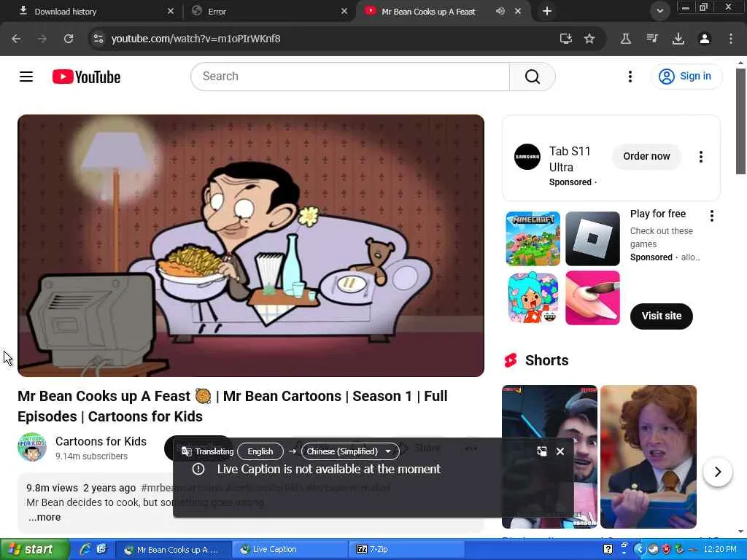Expand tab search dropdown arrow
This screenshot has width=747, height=560.
659,11
